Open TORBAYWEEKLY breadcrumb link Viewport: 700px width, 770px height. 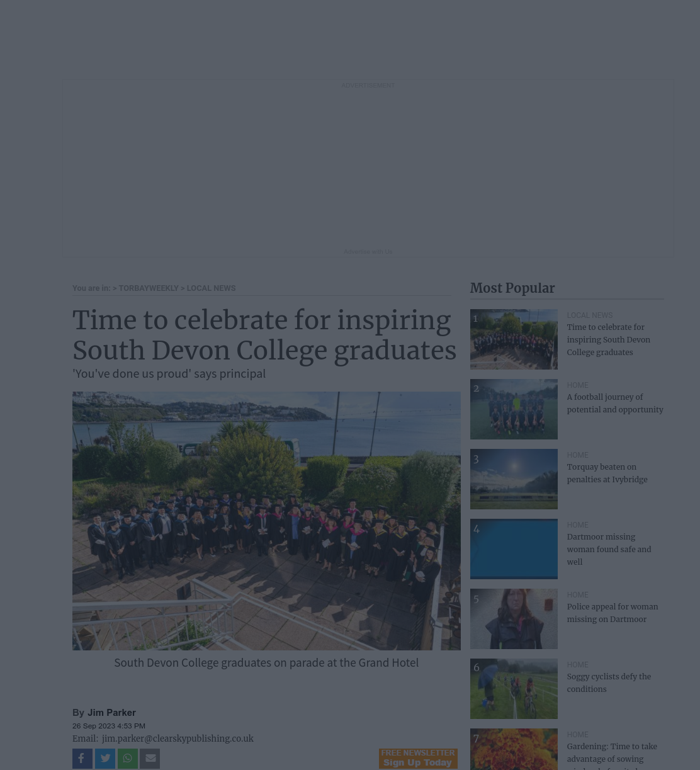tap(149, 288)
